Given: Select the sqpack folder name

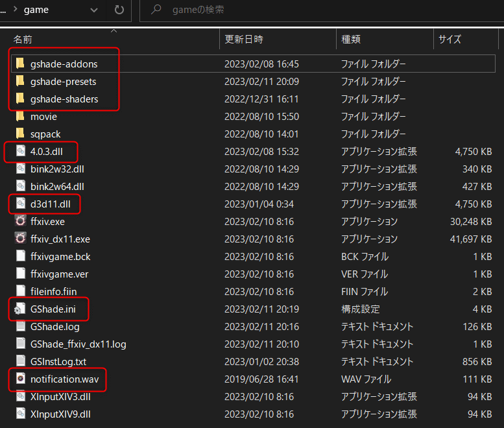Looking at the screenshot, I should point(45,134).
